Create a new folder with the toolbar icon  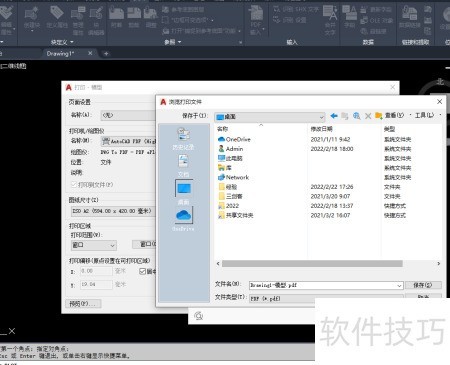pos(378,116)
